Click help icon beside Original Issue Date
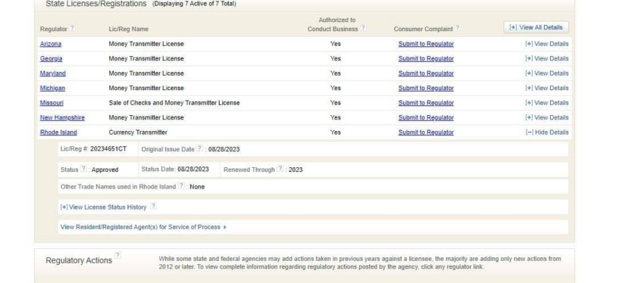 click(x=199, y=148)
